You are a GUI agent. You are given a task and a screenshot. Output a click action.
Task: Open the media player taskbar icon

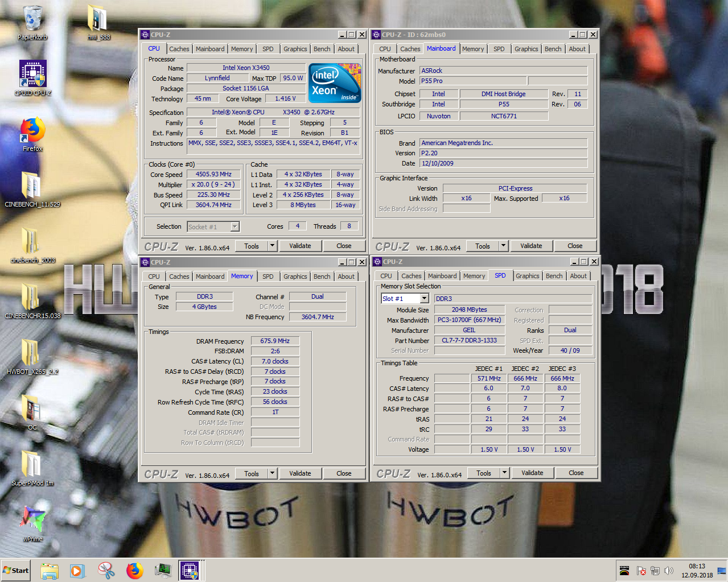coord(77,571)
